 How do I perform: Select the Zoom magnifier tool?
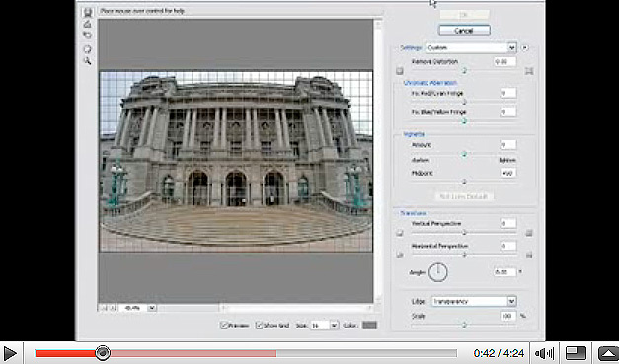(x=87, y=61)
